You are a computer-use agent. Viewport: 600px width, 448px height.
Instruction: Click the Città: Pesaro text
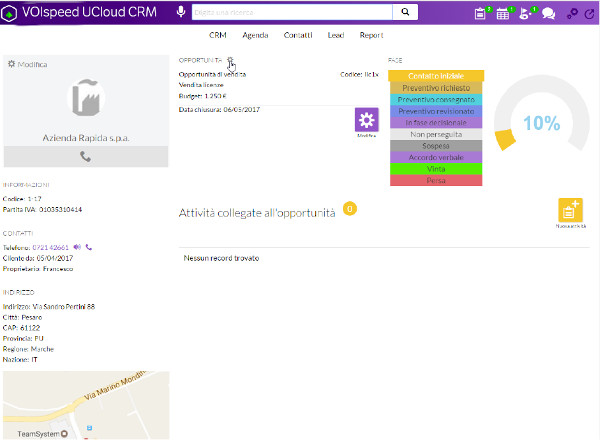click(22, 317)
